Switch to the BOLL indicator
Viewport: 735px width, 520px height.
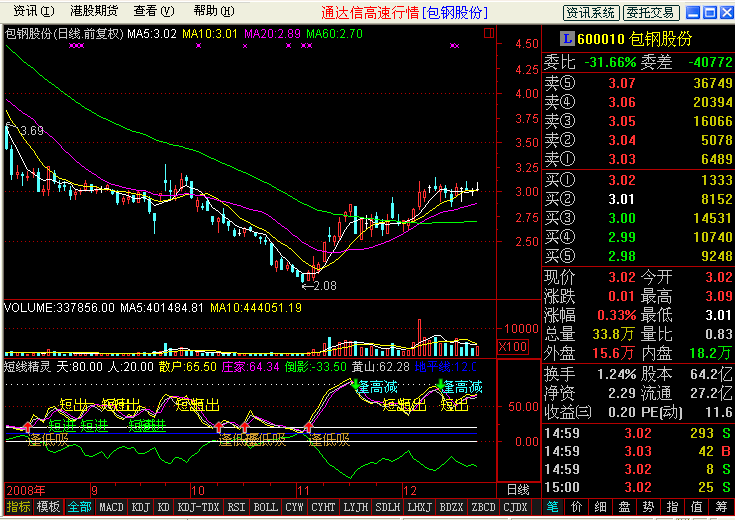point(265,507)
